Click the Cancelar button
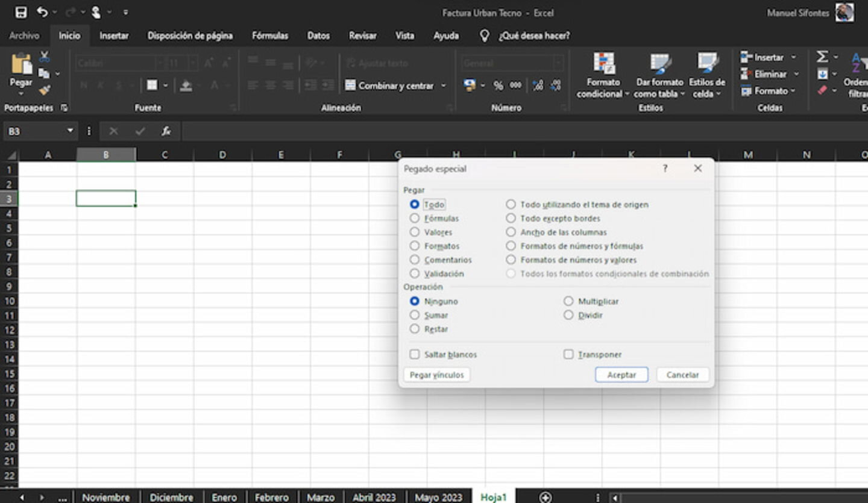The image size is (868, 503). click(682, 375)
